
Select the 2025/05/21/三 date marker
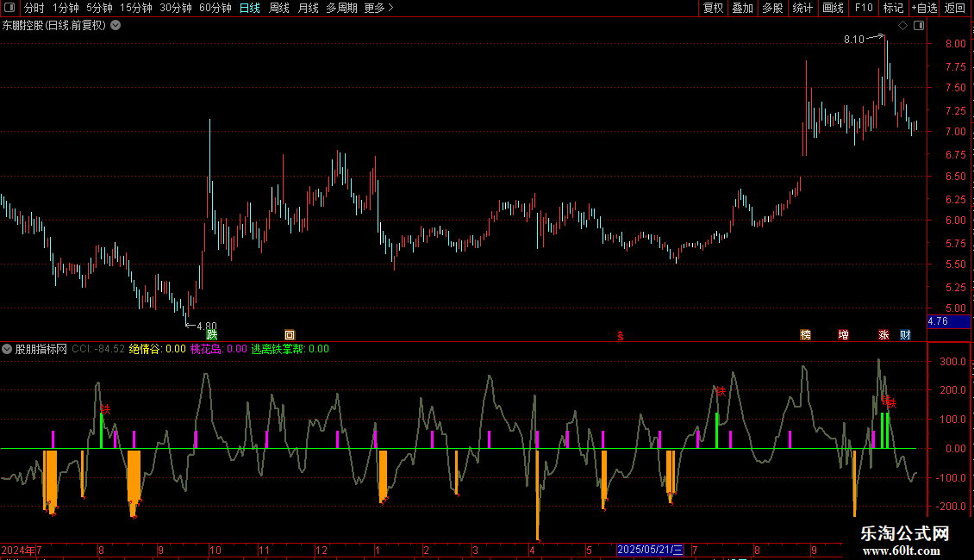(x=650, y=550)
